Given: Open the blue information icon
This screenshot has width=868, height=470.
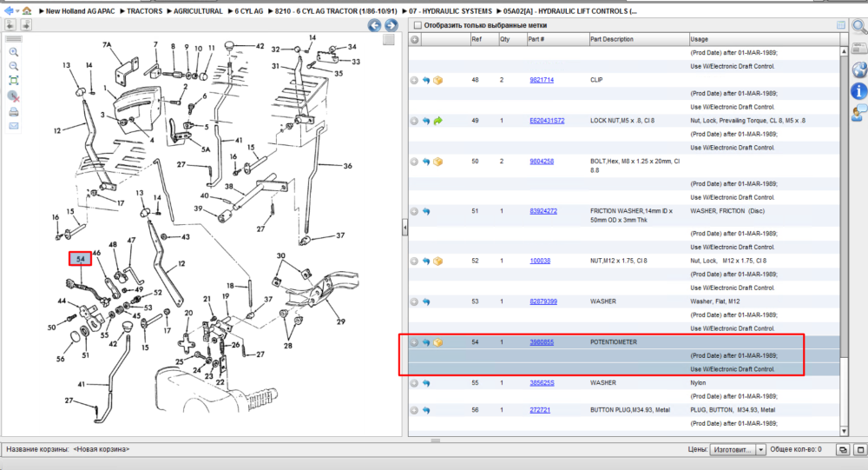Looking at the screenshot, I should [859, 91].
